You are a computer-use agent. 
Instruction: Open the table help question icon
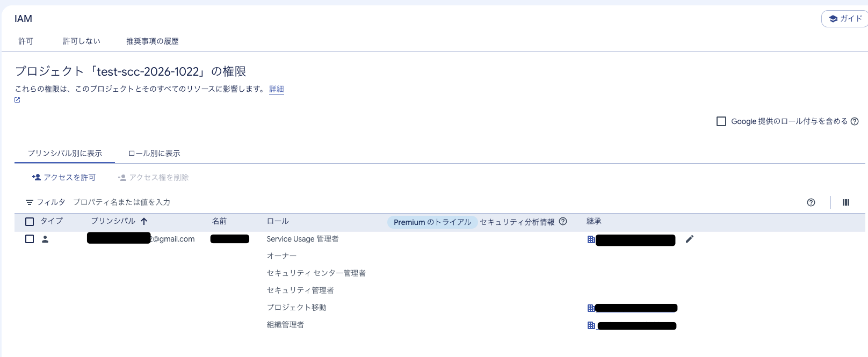click(x=811, y=202)
